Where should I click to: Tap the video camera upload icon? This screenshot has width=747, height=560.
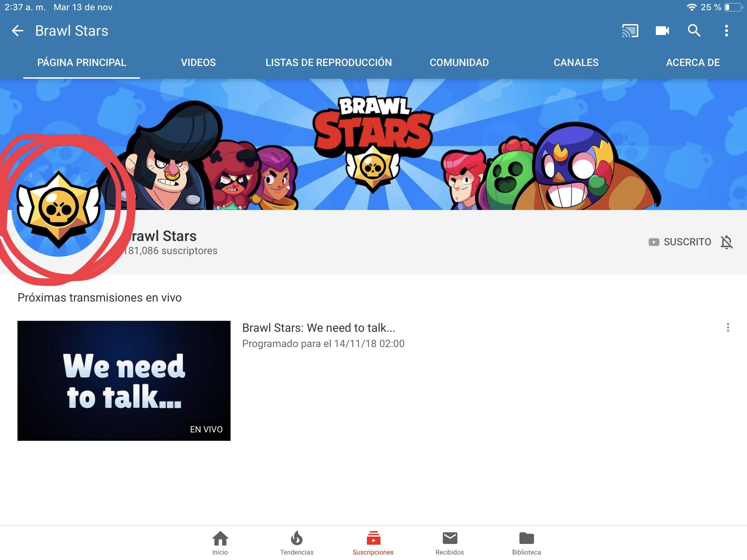pyautogui.click(x=662, y=31)
